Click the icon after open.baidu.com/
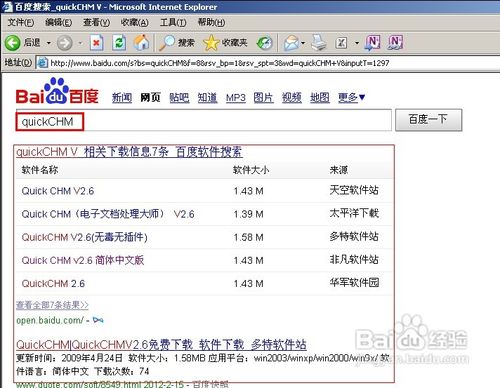Viewport: 500px width, 388px height. 98,320
